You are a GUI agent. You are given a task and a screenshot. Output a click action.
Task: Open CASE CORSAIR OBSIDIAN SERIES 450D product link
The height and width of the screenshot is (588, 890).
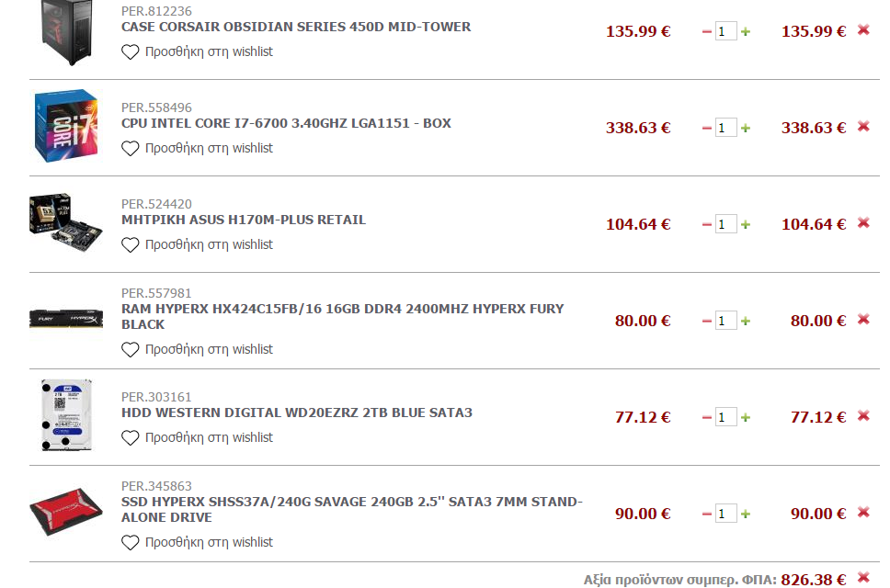coord(296,27)
